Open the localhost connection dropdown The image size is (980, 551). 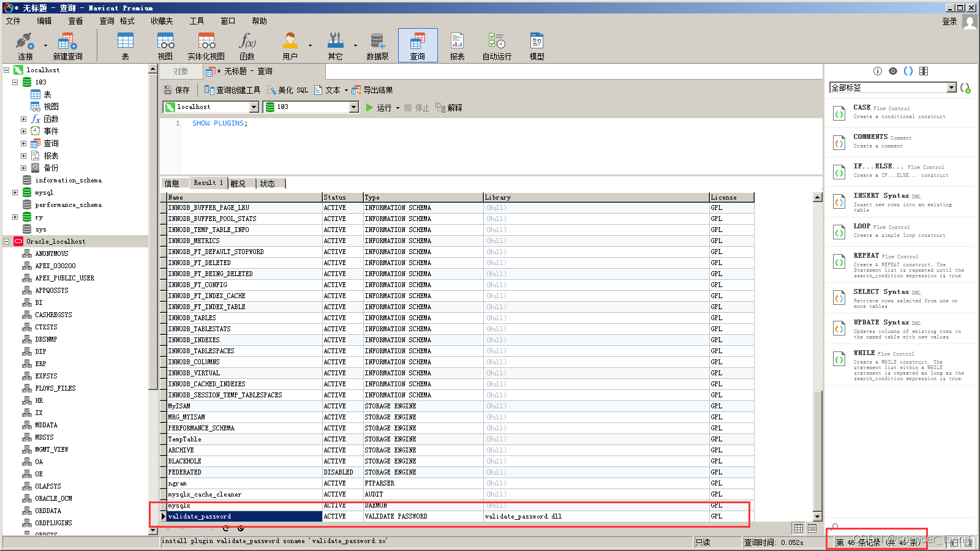point(253,107)
